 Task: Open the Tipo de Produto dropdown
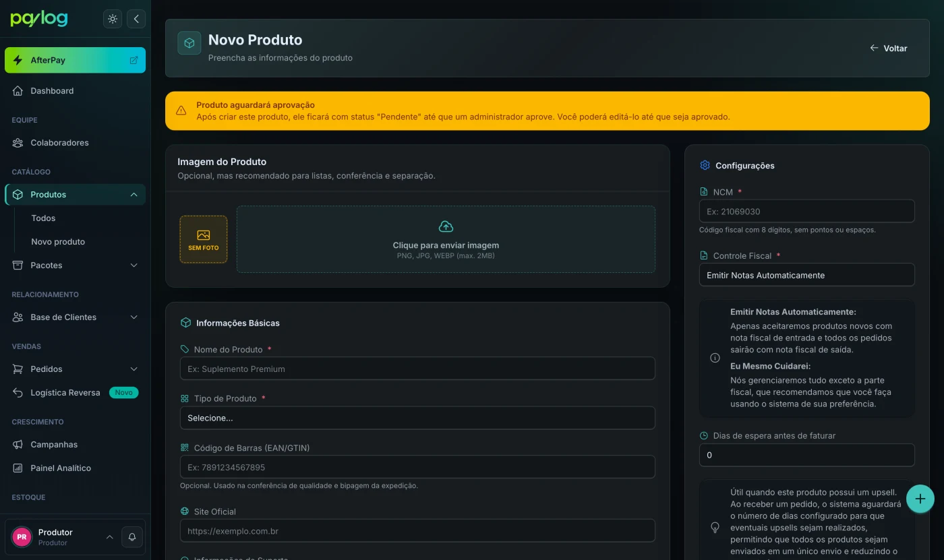tap(417, 418)
